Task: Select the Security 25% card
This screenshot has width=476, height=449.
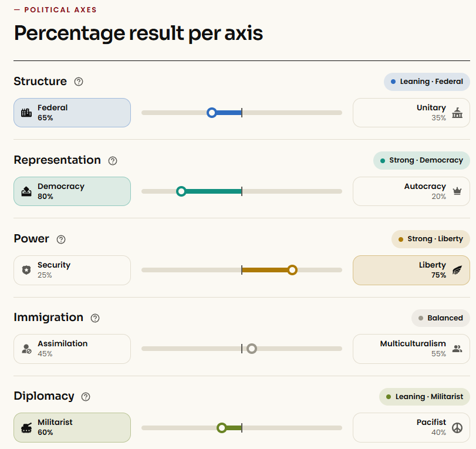Action: 72,270
